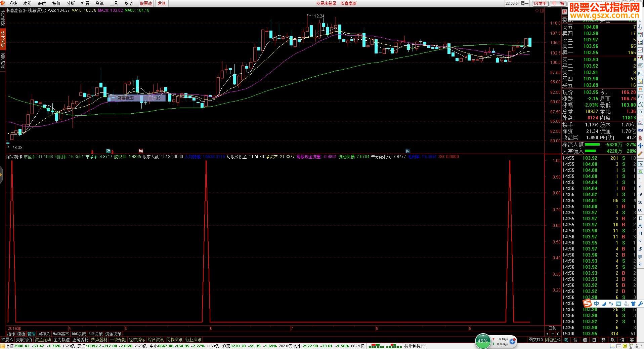Viewport: 644px width, 349px height.
Task: Switch to the 基本资料 side tab
Action: tap(3, 61)
